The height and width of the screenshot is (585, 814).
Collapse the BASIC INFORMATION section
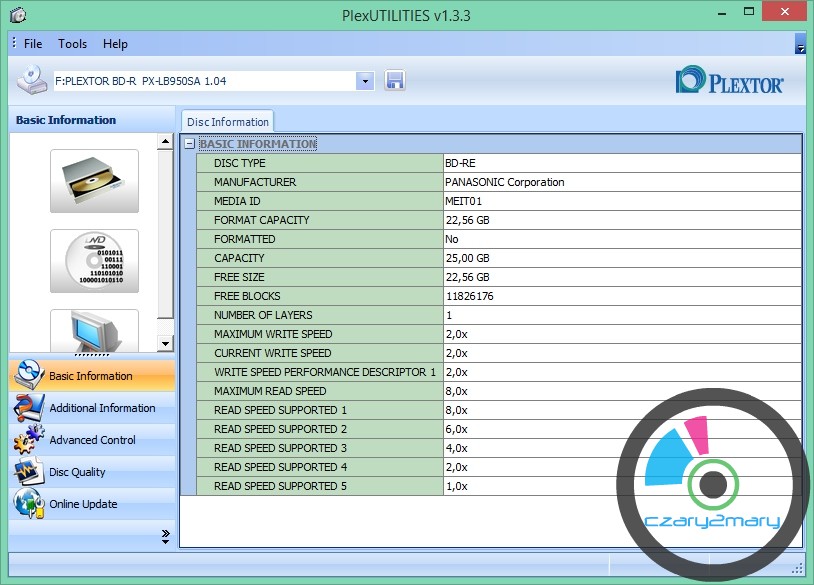click(x=189, y=144)
